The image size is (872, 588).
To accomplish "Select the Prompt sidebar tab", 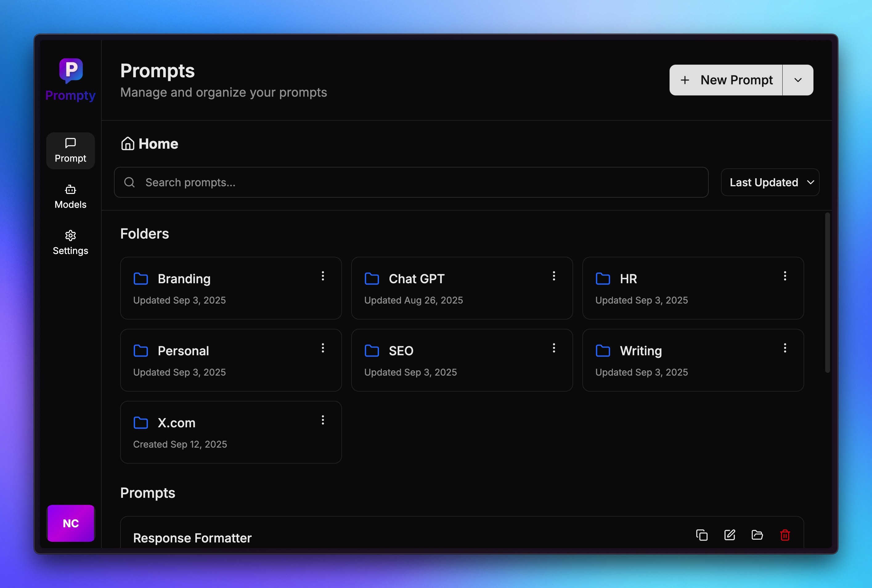I will tap(71, 151).
